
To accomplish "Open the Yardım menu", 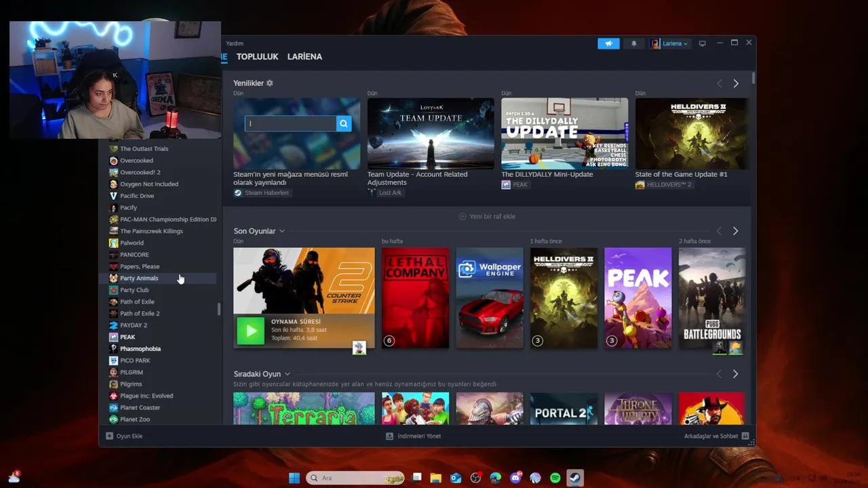I will 235,43.
